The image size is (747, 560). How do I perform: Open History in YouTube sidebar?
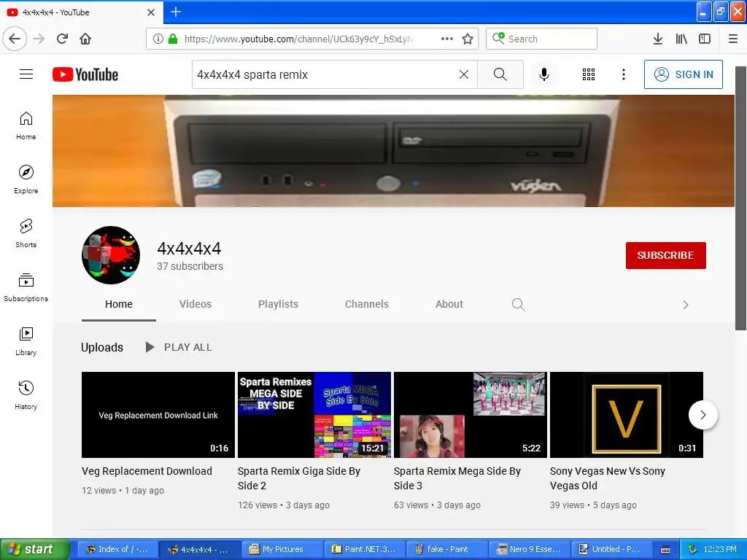(x=26, y=395)
